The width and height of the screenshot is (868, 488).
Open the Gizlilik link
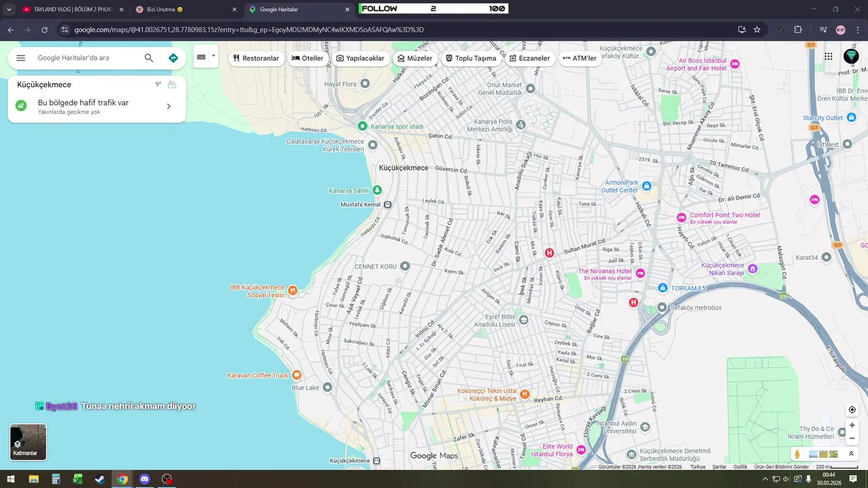pos(741,466)
